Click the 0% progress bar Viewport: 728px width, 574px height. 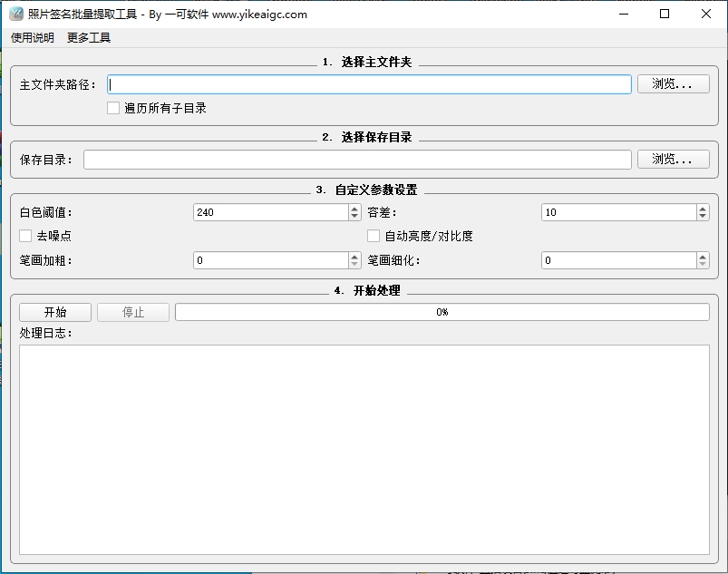(x=442, y=312)
